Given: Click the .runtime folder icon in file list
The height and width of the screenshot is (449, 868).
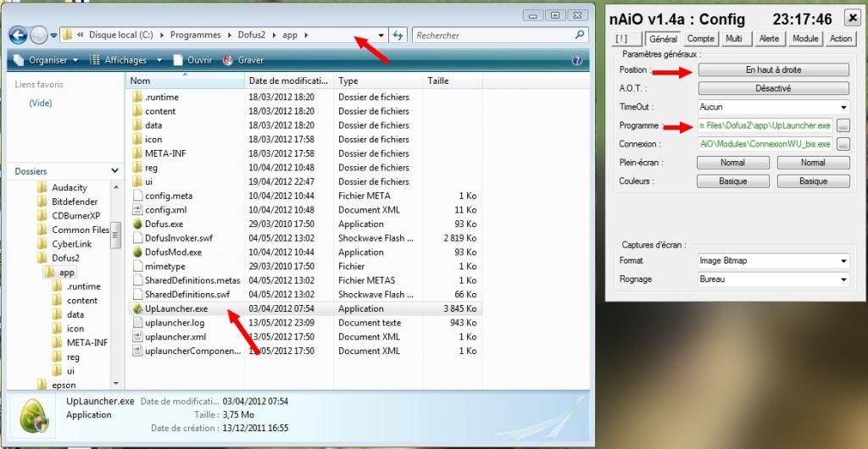Looking at the screenshot, I should coord(138,97).
